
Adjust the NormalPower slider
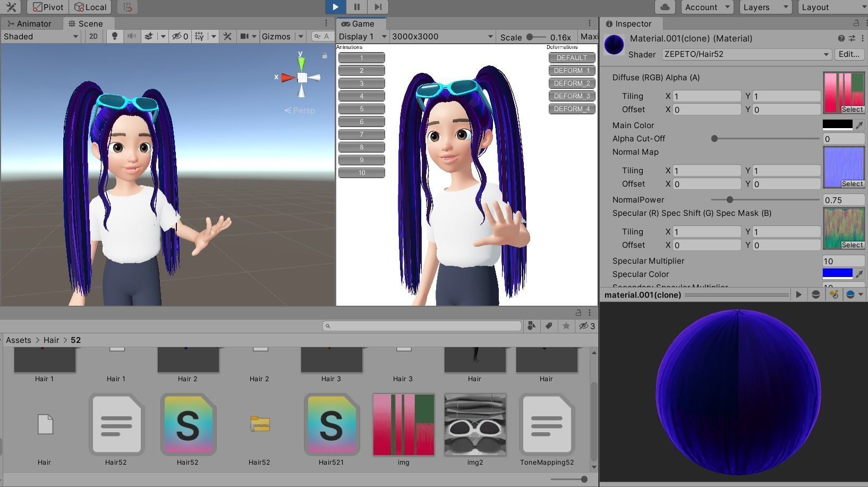pos(730,199)
